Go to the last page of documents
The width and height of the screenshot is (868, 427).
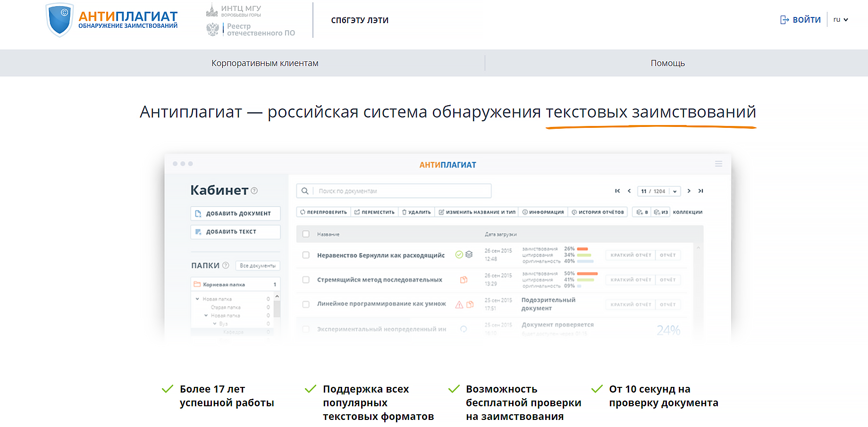coord(701,191)
